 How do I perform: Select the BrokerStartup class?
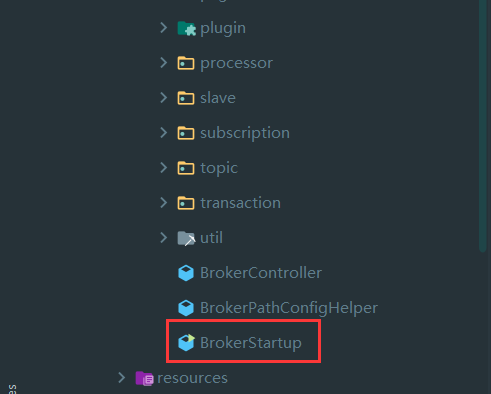pyautogui.click(x=251, y=343)
